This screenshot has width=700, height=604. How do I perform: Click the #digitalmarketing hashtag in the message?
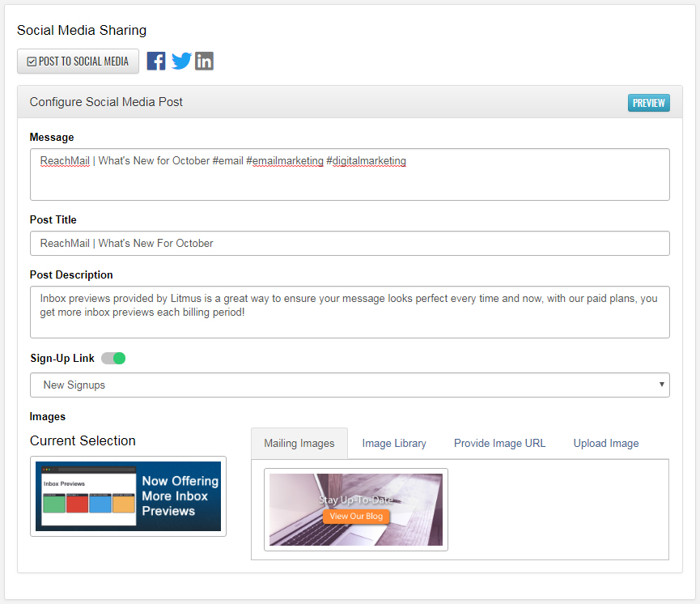click(x=366, y=161)
